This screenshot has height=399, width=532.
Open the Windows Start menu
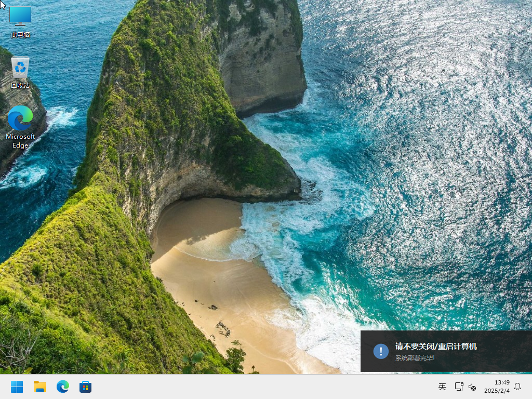pos(17,387)
